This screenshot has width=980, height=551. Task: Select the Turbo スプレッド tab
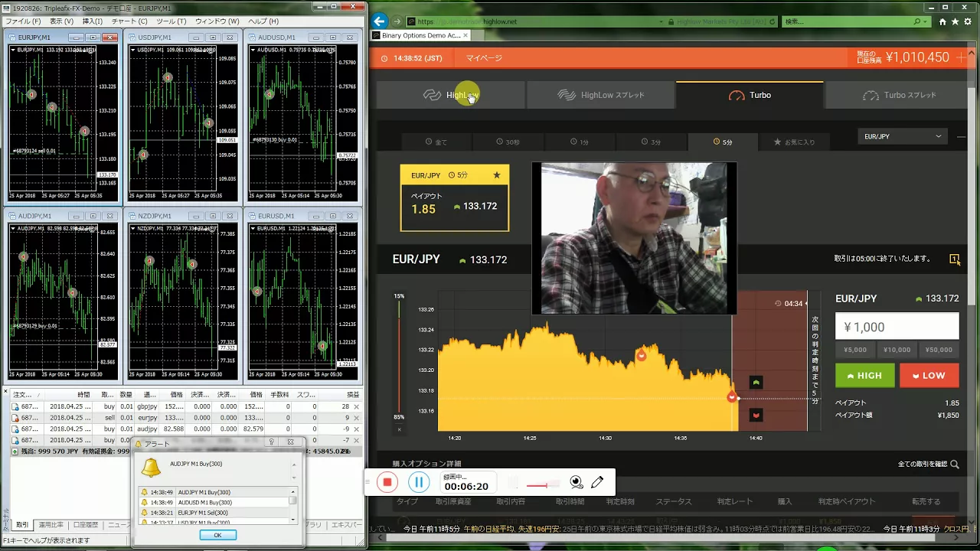(x=900, y=95)
